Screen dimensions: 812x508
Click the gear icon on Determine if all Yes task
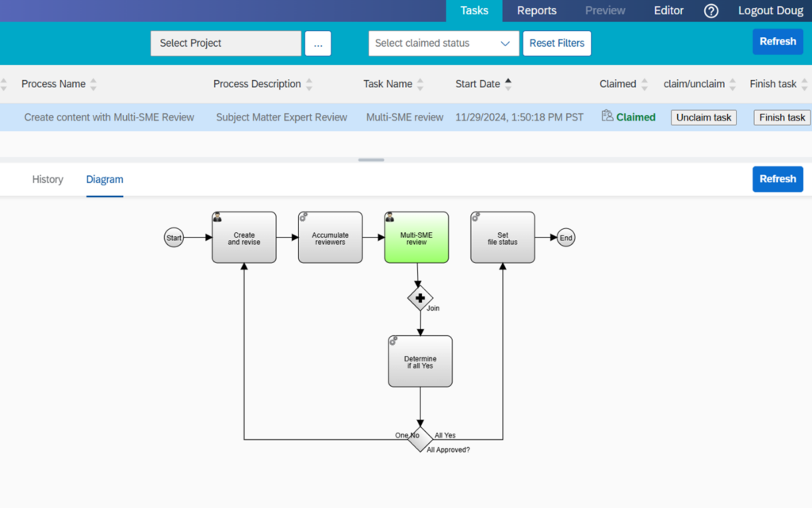click(393, 339)
